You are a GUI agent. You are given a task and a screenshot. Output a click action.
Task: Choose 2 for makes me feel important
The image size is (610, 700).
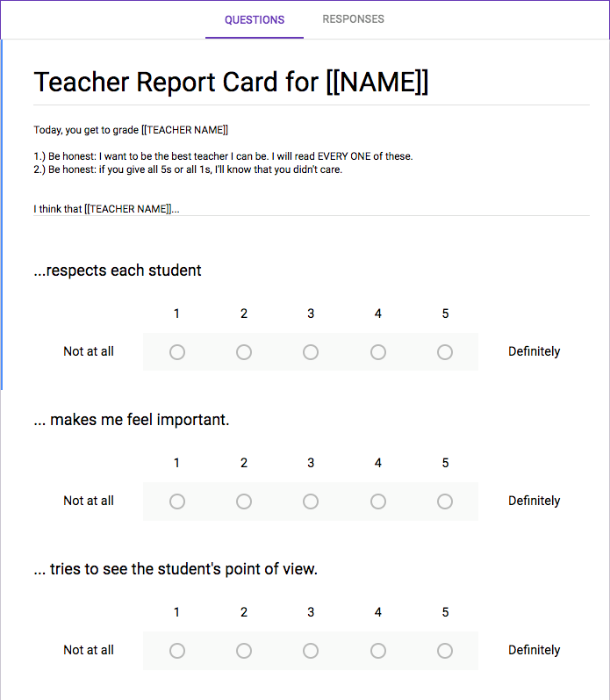coord(244,502)
